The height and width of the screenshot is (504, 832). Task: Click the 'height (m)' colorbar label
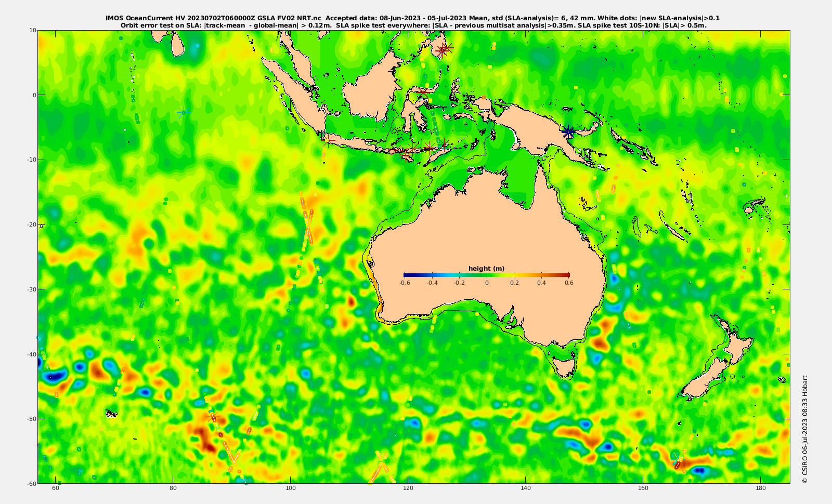coord(486,269)
